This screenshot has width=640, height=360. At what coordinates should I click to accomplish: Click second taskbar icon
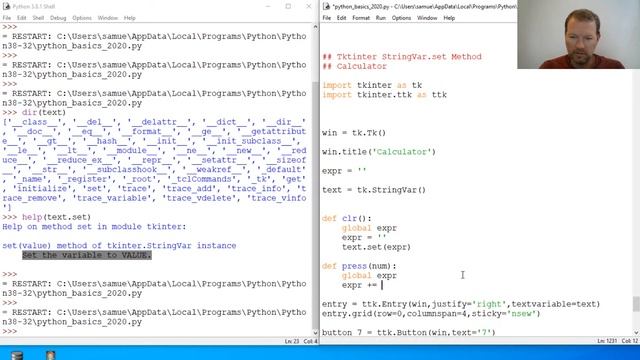(51, 355)
